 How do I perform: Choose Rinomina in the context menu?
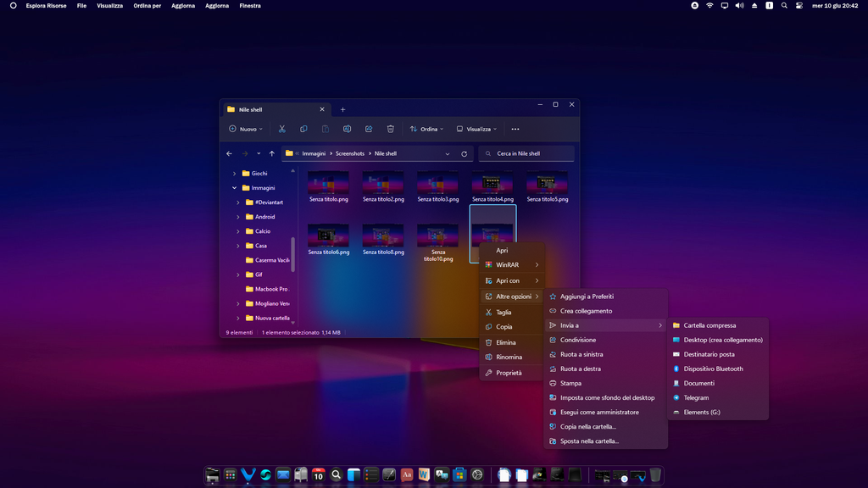point(511,357)
